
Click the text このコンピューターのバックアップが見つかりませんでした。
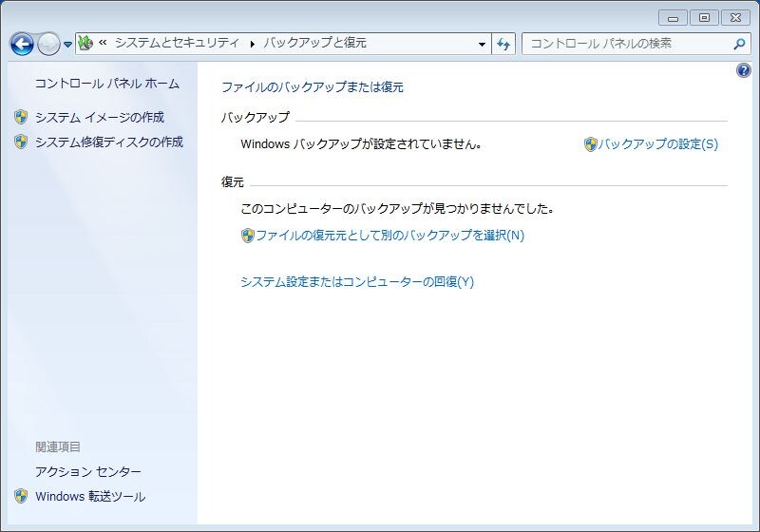tap(397, 209)
